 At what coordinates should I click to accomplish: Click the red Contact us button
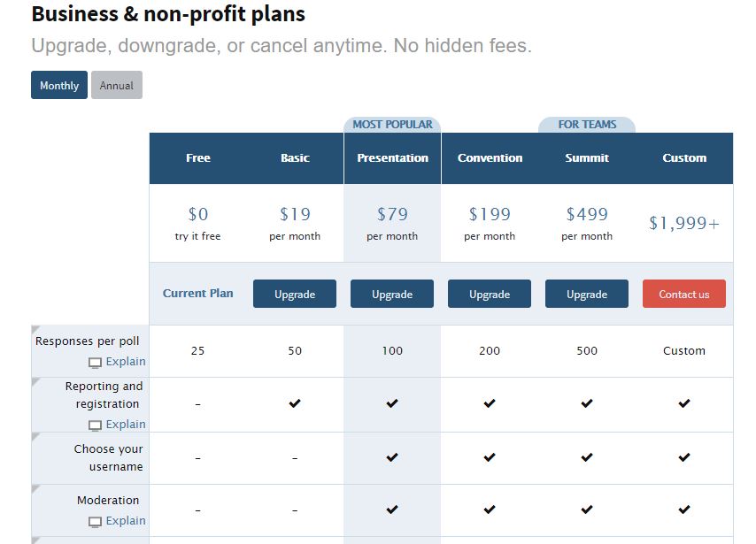684,294
